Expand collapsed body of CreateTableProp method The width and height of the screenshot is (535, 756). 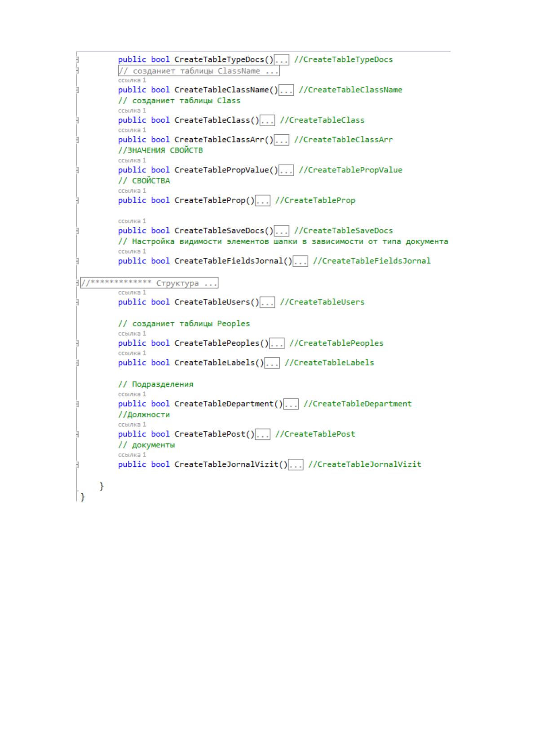(x=263, y=200)
